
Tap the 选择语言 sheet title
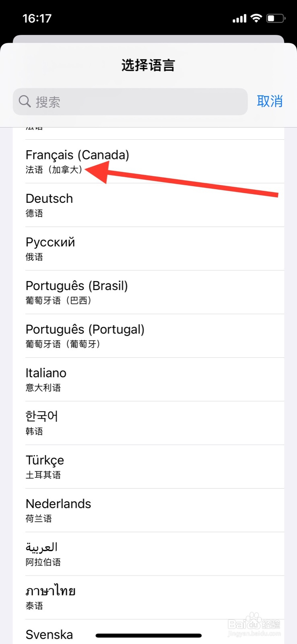coord(148,65)
